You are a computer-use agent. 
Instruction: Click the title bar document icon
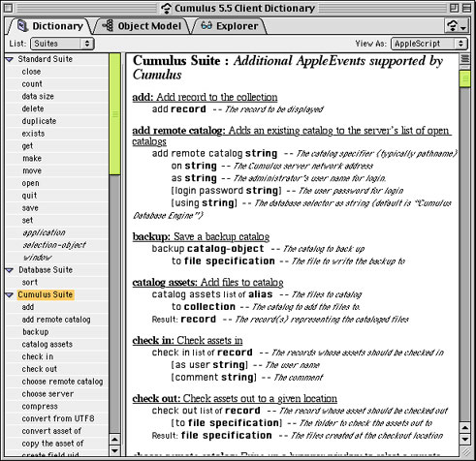167,8
